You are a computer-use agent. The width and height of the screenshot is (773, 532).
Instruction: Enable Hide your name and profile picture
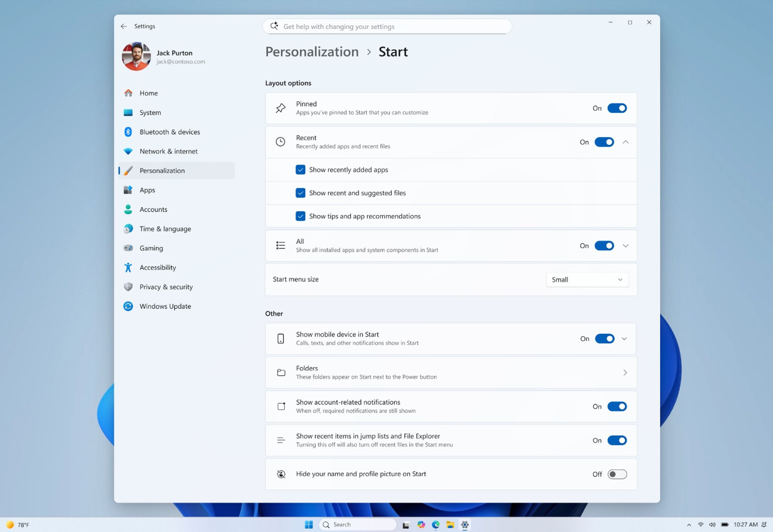(x=617, y=474)
